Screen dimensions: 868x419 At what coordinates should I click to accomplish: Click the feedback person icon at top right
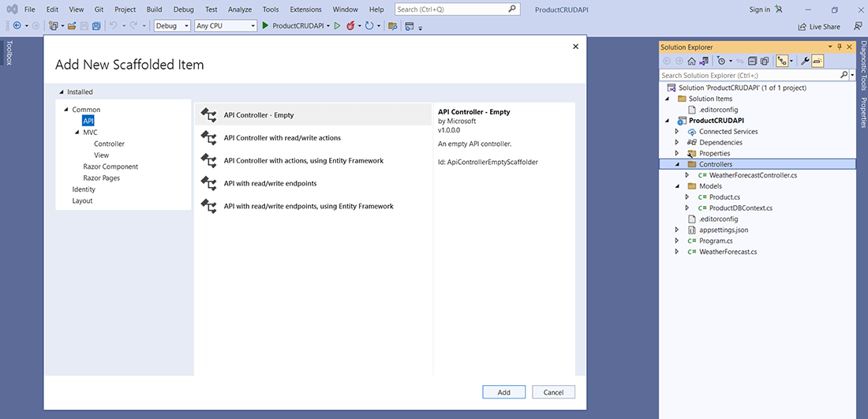[858, 26]
